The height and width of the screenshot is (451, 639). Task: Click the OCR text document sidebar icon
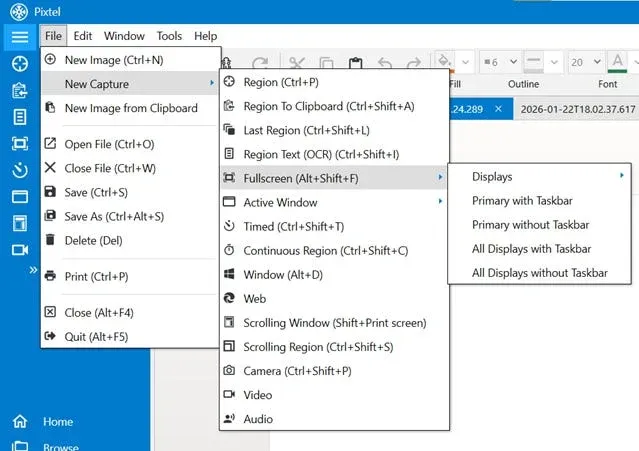point(20,117)
